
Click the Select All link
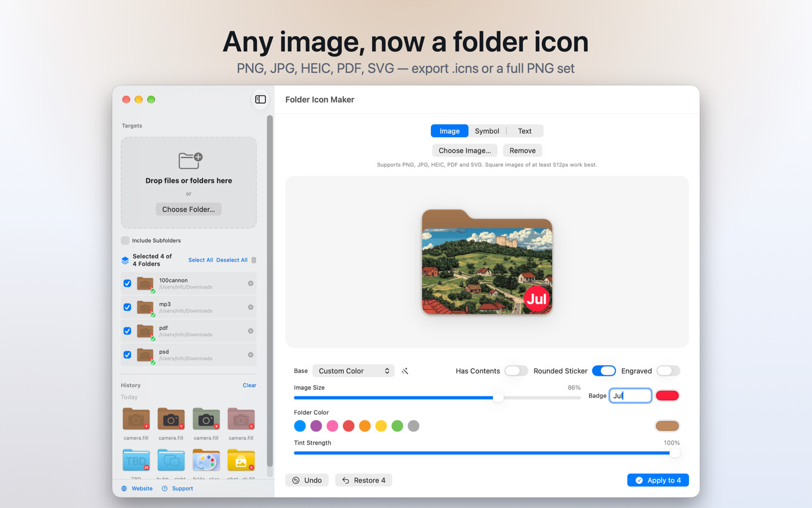(x=201, y=260)
